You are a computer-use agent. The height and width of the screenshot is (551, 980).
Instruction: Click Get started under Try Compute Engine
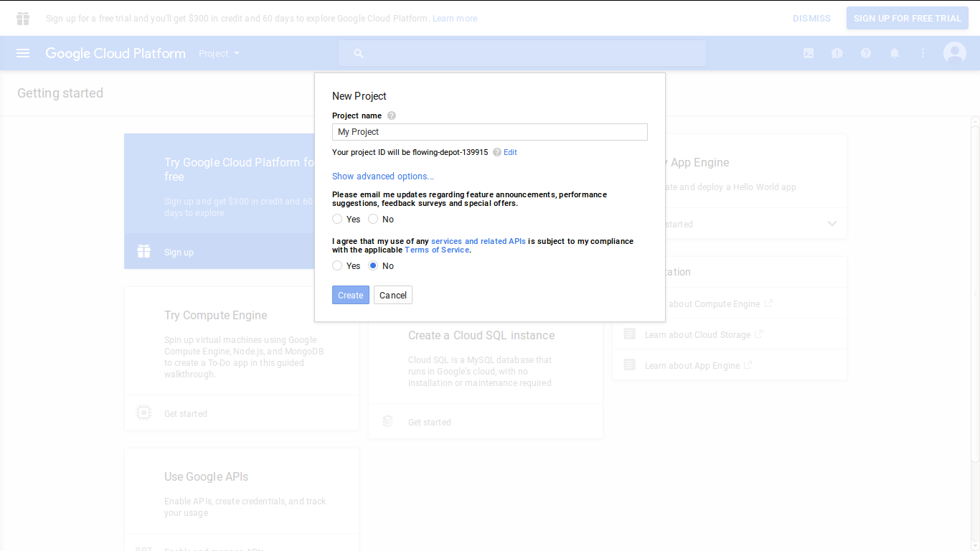[x=186, y=414]
